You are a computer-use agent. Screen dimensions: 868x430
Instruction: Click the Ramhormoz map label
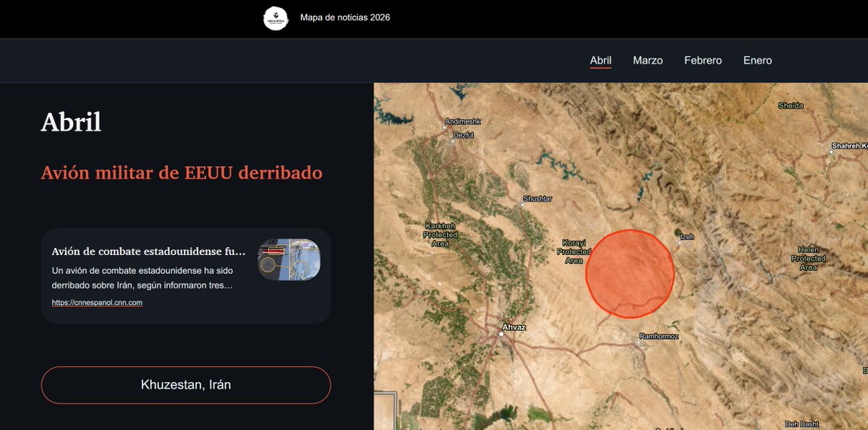pos(660,337)
